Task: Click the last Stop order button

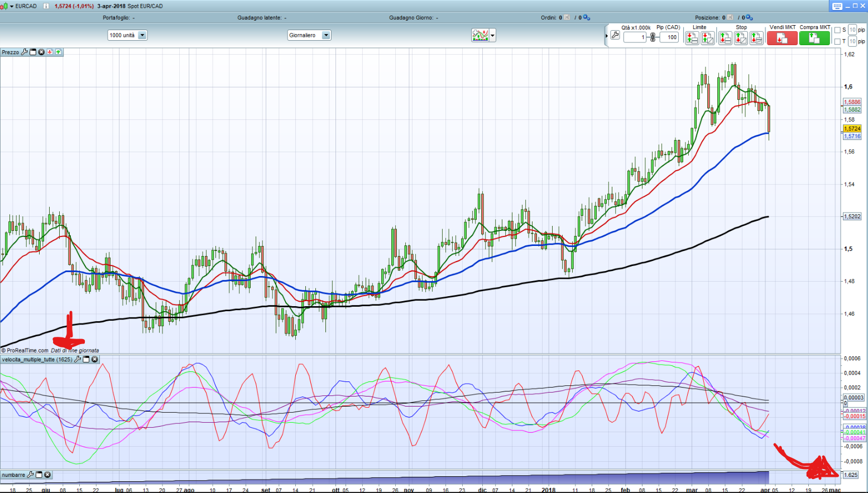Action: [x=756, y=38]
